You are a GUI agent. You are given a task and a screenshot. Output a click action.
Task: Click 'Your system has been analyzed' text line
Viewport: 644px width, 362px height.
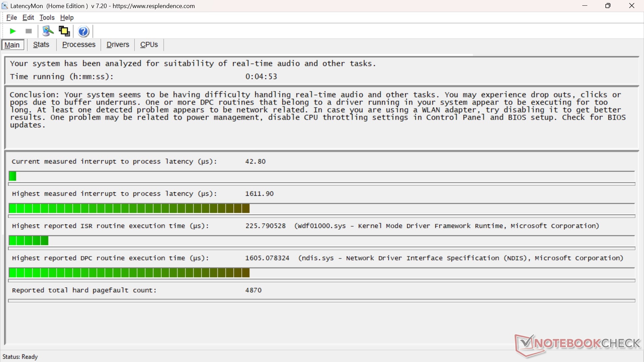[193, 64]
